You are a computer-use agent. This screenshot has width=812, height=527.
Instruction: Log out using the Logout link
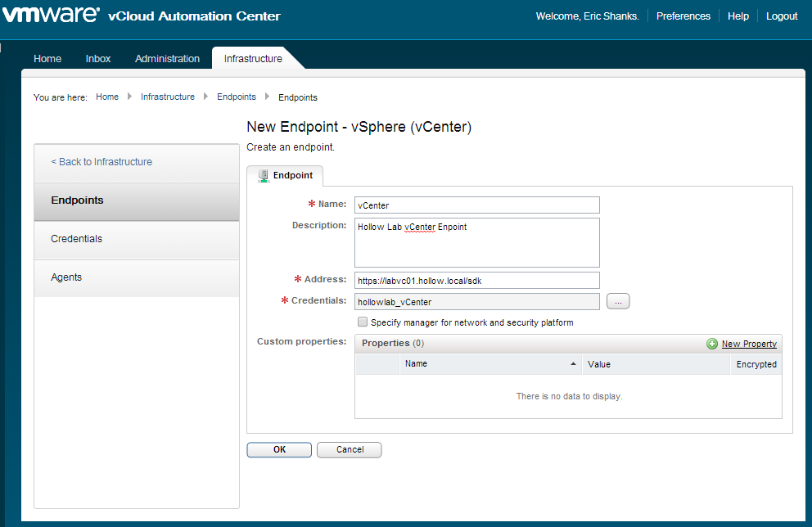point(781,16)
